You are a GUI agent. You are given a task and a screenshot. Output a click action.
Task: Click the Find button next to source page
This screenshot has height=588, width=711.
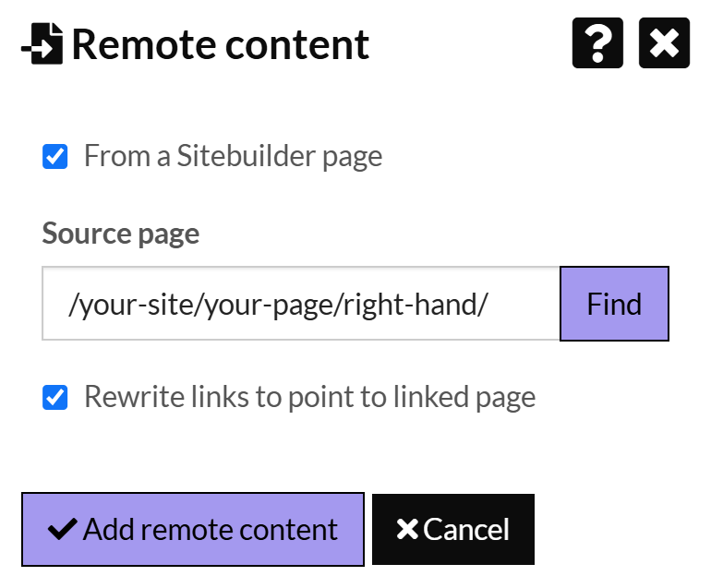click(x=614, y=304)
